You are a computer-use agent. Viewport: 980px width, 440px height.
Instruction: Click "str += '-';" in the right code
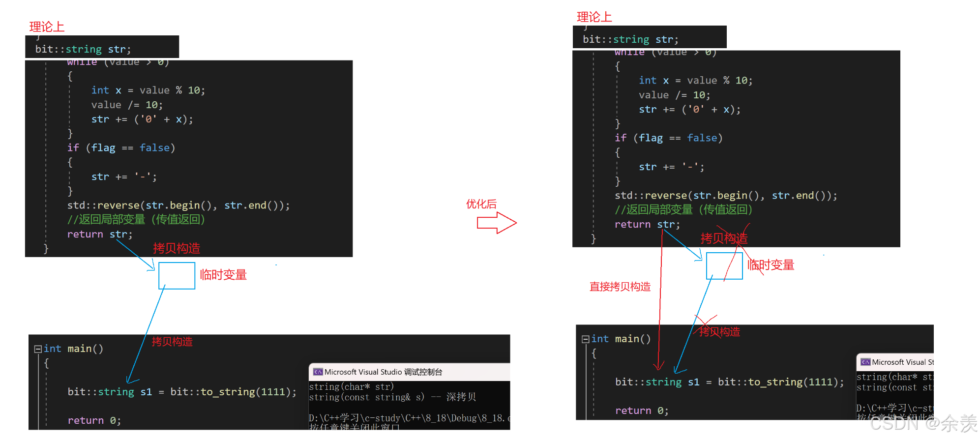coord(672,167)
